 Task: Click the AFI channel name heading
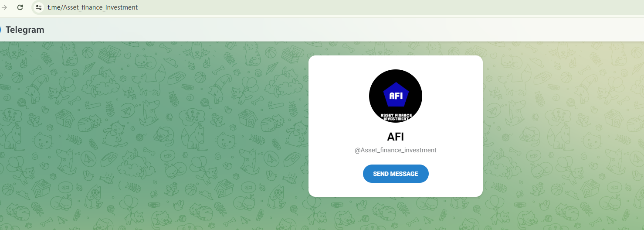pos(396,137)
